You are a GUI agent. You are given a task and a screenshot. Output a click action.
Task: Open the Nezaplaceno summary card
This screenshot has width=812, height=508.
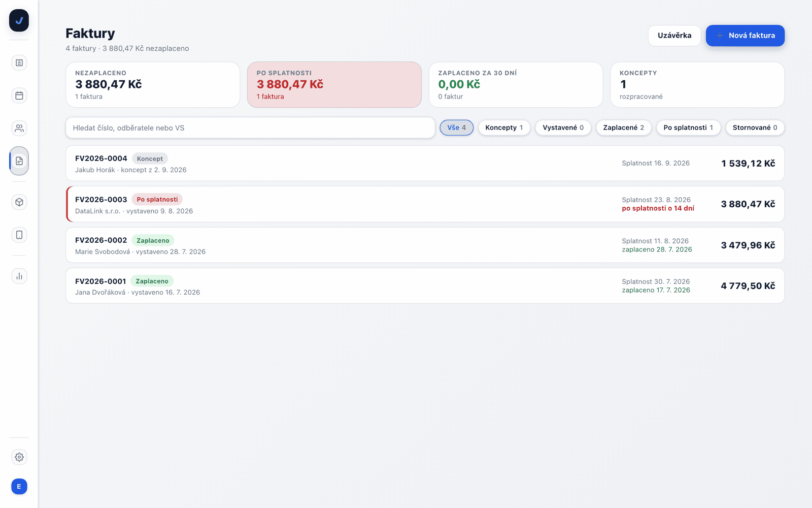[x=153, y=85]
